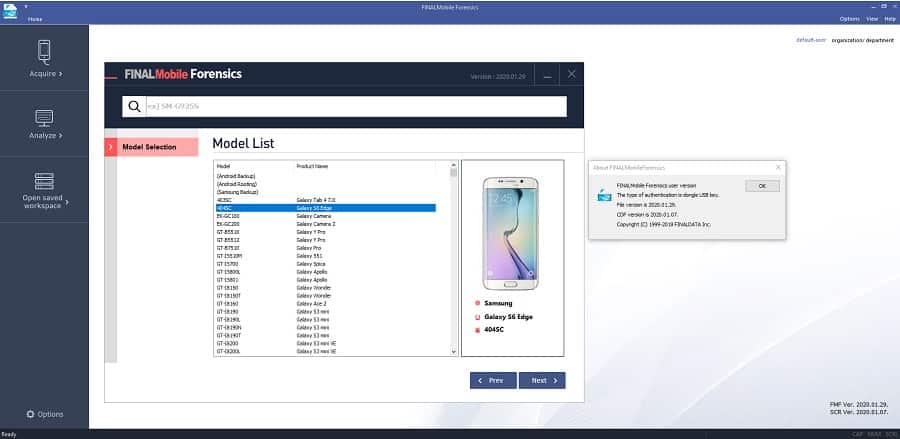The height and width of the screenshot is (439, 900).
Task: Click the search magnifier icon
Action: [x=134, y=106]
